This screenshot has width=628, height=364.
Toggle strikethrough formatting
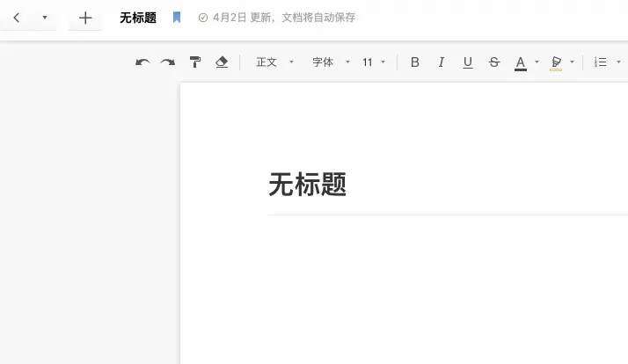coord(493,62)
